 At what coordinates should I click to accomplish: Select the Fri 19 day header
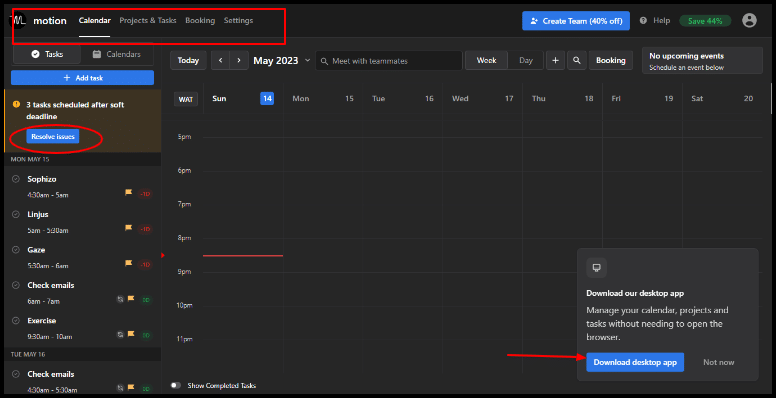(642, 99)
